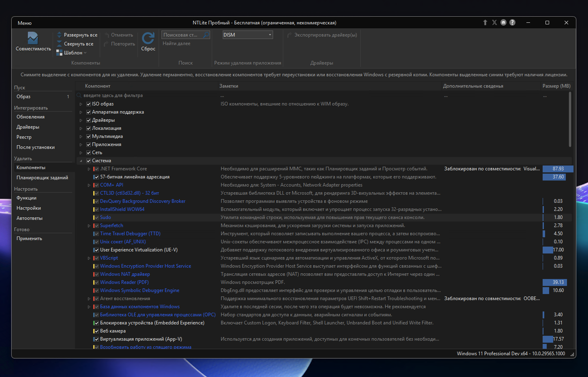Image resolution: width=588 pixels, height=377 pixels.
Task: Click the upgrade arrow icon in title bar
Action: click(x=485, y=23)
